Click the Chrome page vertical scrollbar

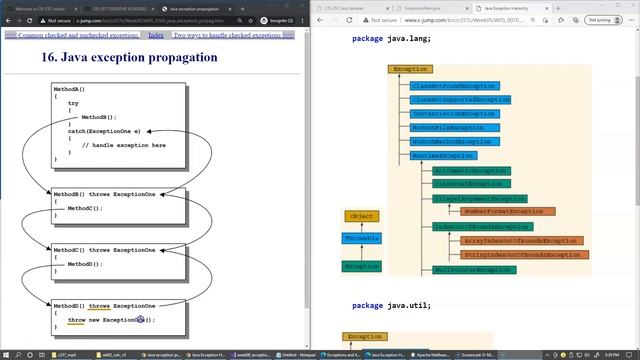tap(307, 188)
